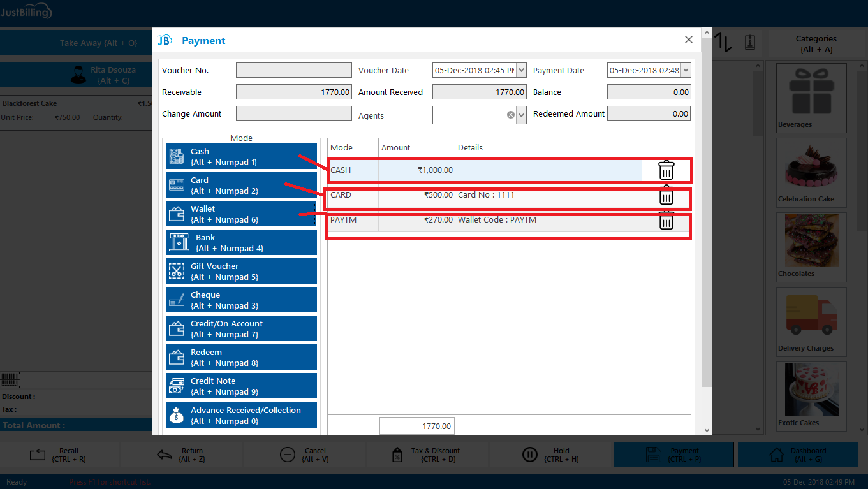Click the Return (Alt + Z) button
Image resolution: width=868 pixels, height=489 pixels.
click(181, 455)
